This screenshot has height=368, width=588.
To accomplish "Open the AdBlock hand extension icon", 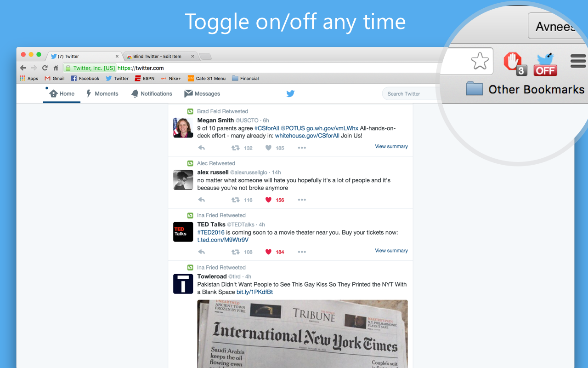I will pos(515,63).
